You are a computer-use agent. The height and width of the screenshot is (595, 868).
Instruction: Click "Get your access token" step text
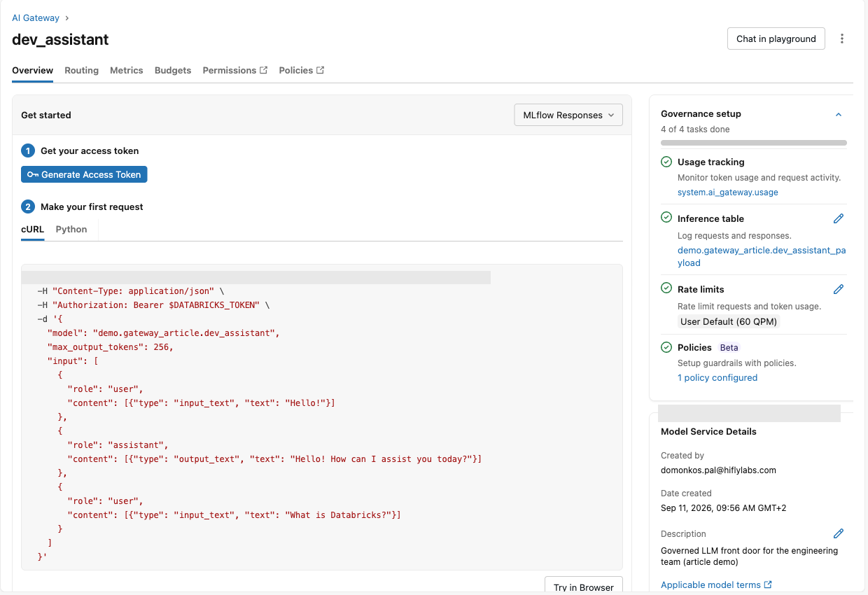(90, 150)
